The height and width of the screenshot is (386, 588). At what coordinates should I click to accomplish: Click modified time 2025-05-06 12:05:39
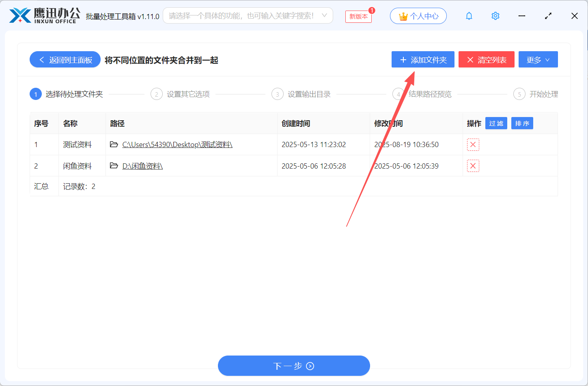406,166
